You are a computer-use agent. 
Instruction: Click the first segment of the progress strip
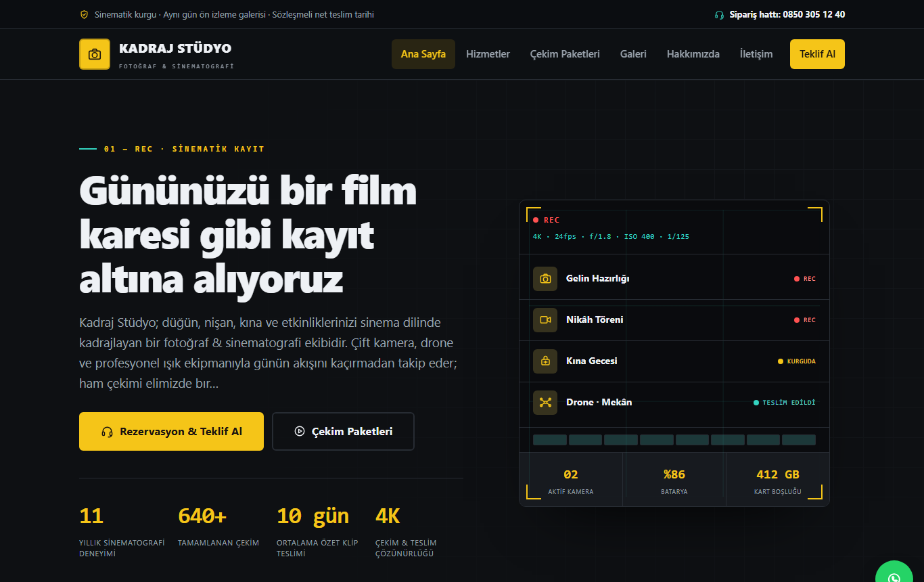click(x=550, y=440)
